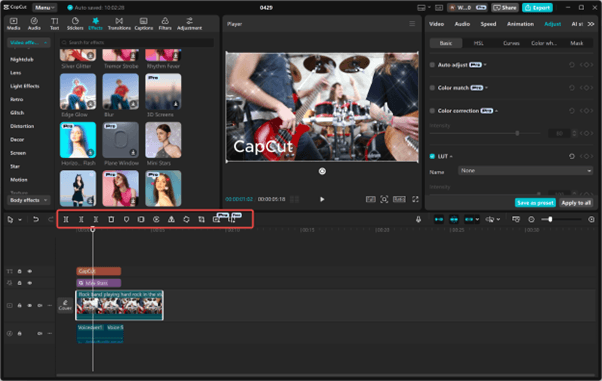Viewport: 602px width, 381px height.
Task: Expand more inspector tabs with double chevron
Action: pyautogui.click(x=591, y=24)
